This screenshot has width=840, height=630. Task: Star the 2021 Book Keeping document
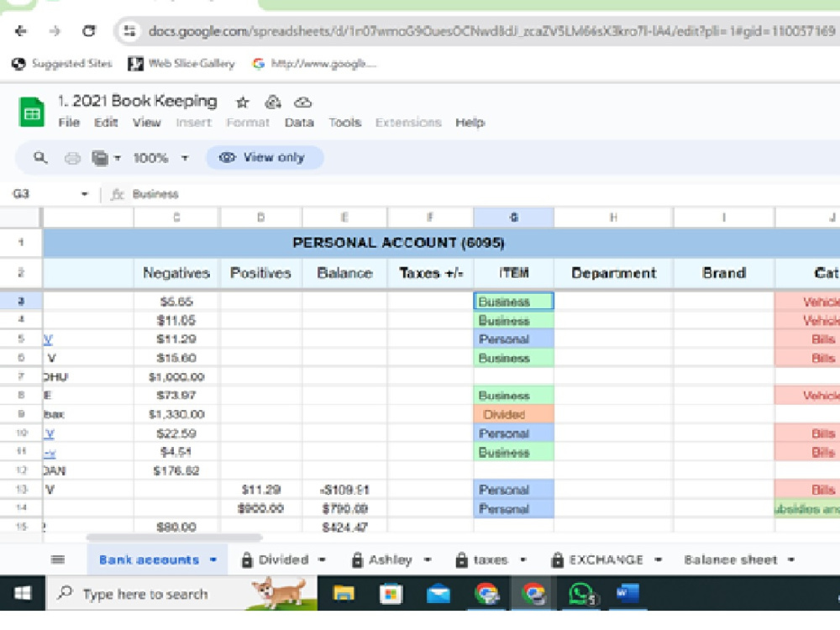pos(243,102)
